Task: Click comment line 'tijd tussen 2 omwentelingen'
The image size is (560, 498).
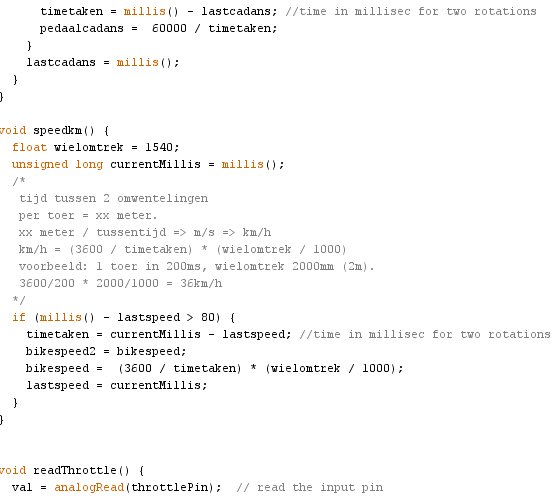Action: click(114, 199)
